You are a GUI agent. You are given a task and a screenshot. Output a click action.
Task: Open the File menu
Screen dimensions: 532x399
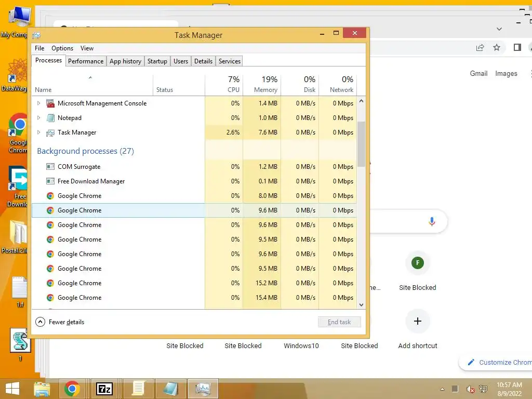tap(39, 48)
